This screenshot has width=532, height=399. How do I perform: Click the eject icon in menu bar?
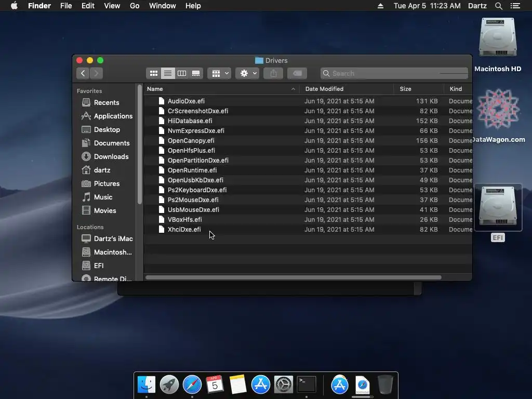coord(381,6)
